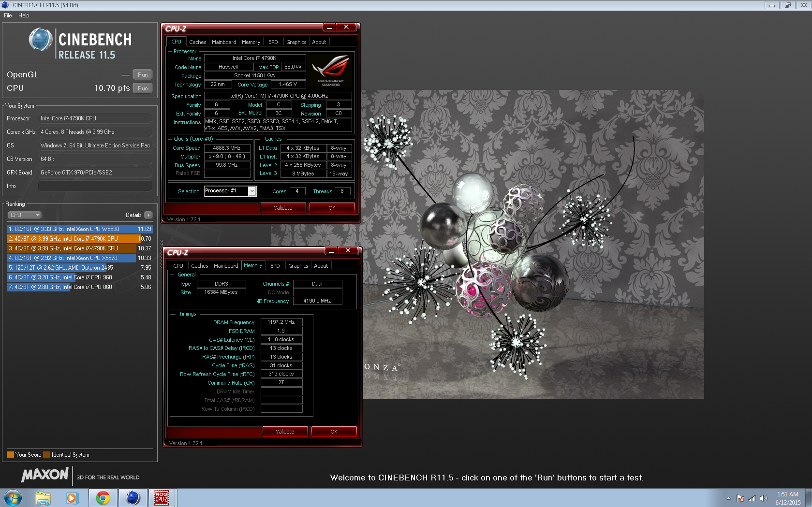Click the rendered scene image

533,245
